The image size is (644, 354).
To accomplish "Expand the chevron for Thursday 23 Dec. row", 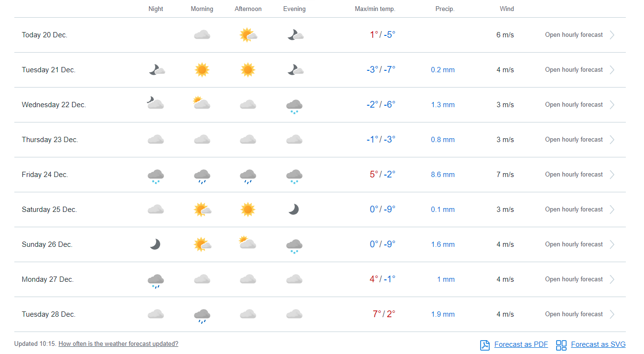I will 612,140.
